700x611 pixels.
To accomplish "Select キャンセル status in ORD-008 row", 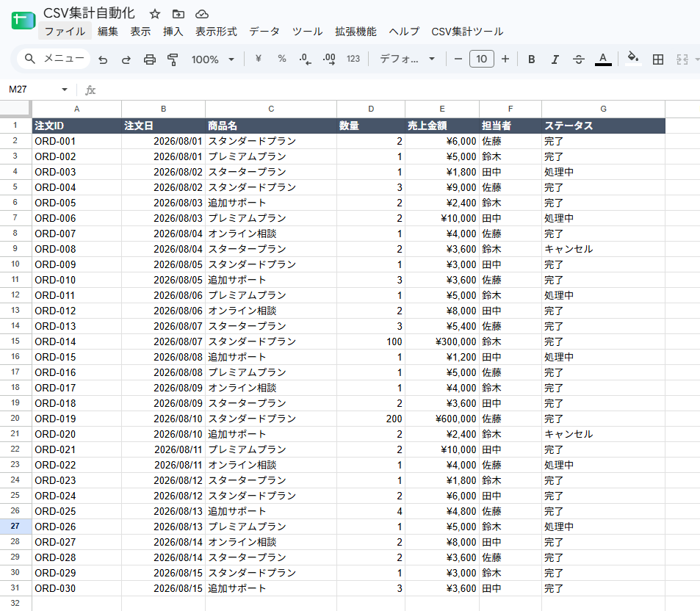I will [603, 249].
